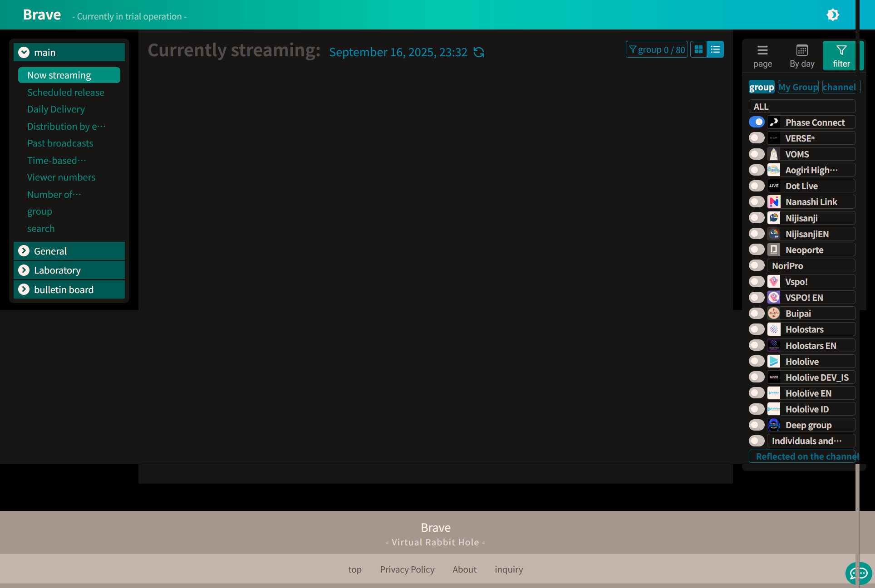Viewport: 875px width, 588px height.
Task: Click the Hololive ID group logo
Action: (774, 409)
